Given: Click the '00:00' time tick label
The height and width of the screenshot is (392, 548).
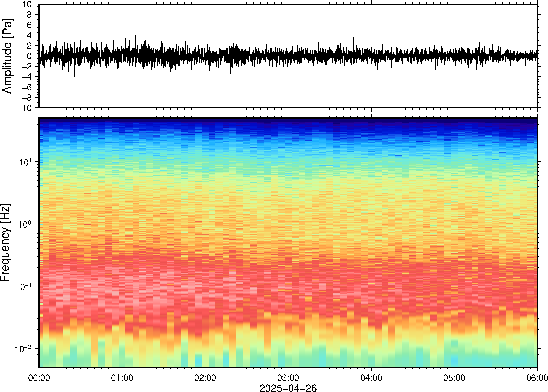Looking at the screenshot, I should (x=39, y=378).
